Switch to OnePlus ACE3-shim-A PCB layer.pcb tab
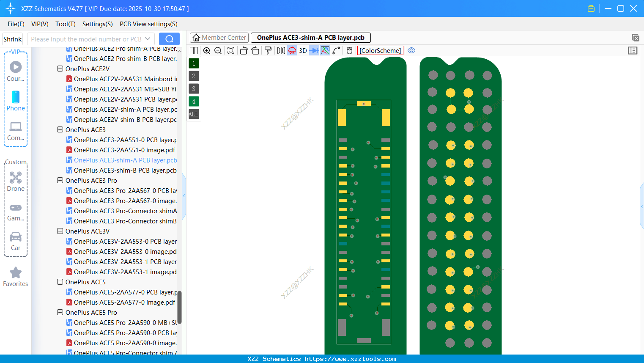 tap(311, 38)
